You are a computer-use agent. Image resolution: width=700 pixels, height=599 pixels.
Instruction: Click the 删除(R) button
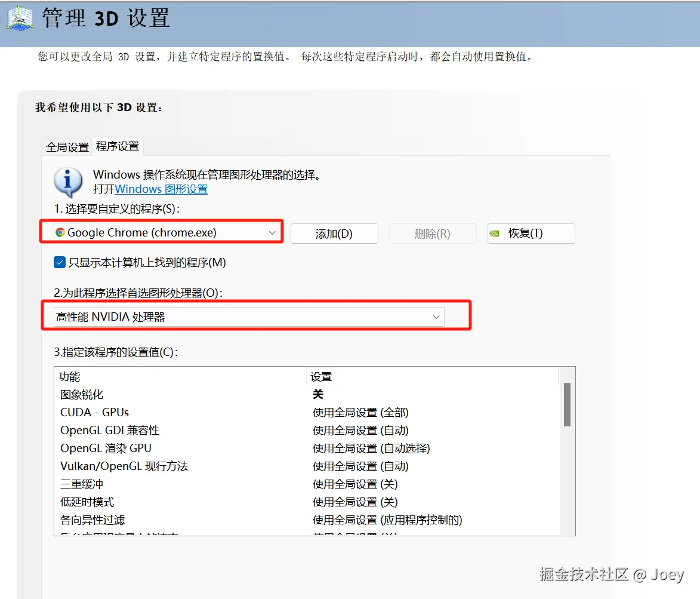(x=432, y=234)
